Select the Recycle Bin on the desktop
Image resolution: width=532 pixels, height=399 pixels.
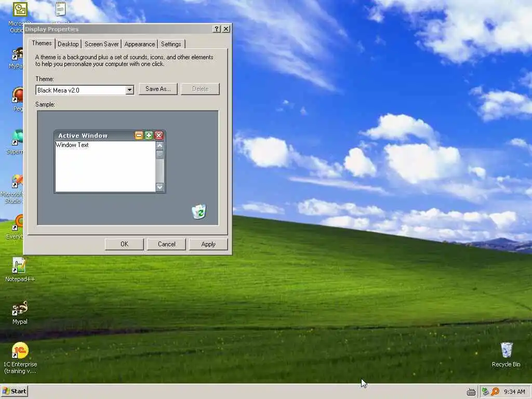click(x=506, y=350)
